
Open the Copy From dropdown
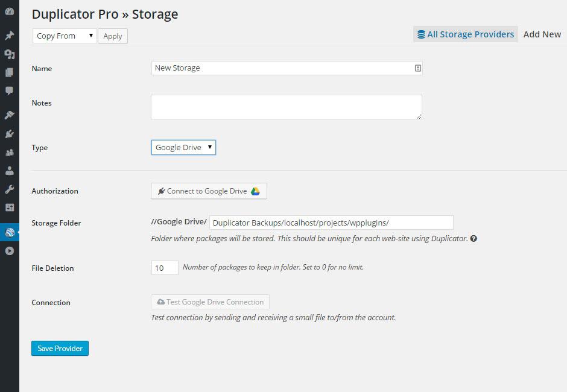tap(65, 36)
